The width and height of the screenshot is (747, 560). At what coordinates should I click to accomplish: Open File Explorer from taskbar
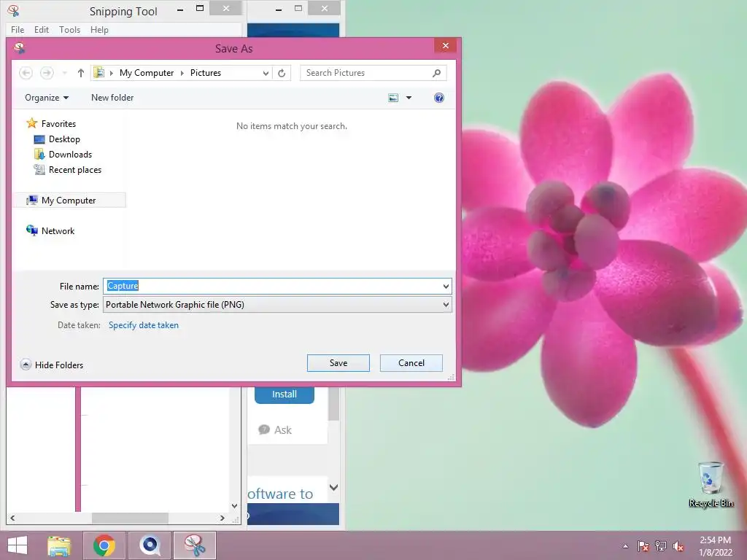pos(59,545)
